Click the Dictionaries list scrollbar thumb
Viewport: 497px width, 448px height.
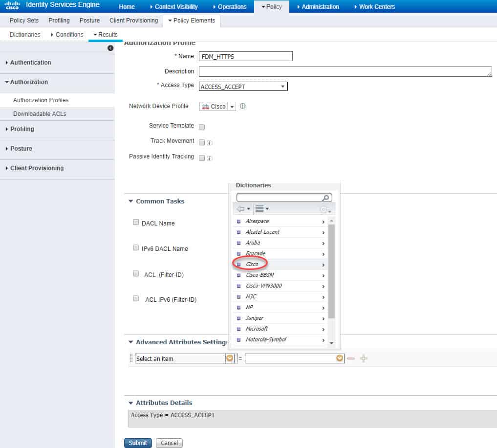pyautogui.click(x=331, y=271)
